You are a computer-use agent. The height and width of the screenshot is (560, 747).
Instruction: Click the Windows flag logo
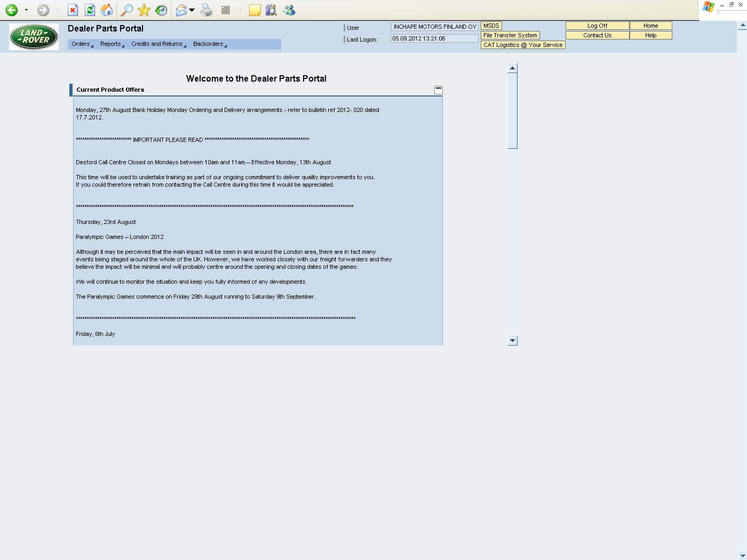pos(709,7)
